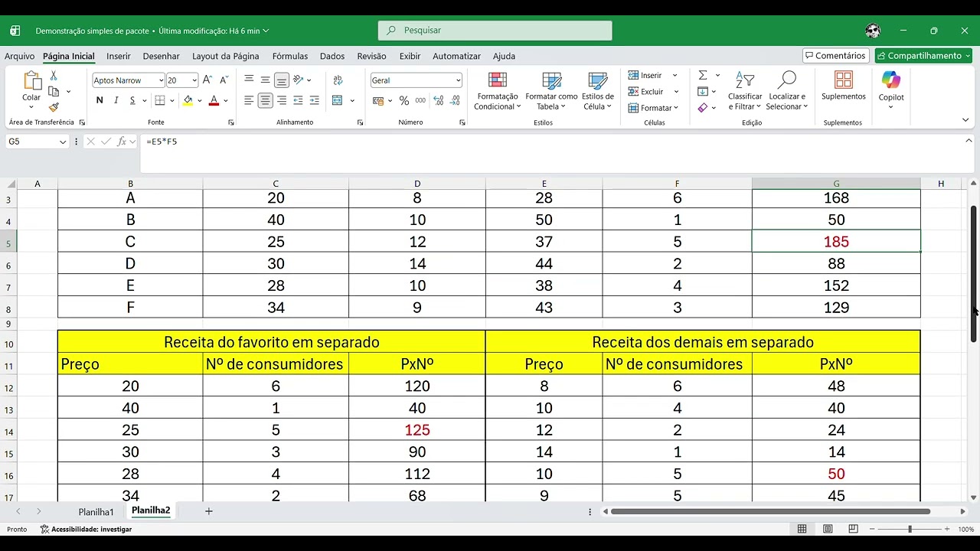Expand the Name Box dropdown arrow
This screenshot has height=551, width=980.
click(x=63, y=142)
